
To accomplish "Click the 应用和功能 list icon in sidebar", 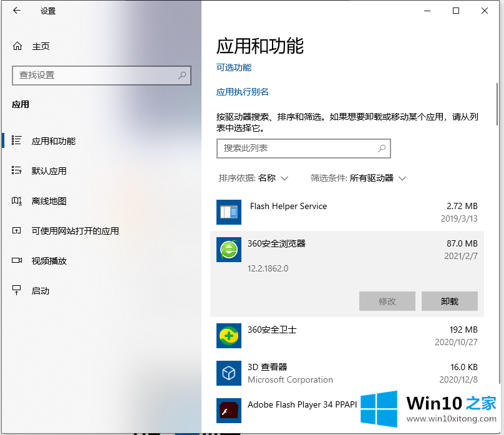I will [16, 140].
